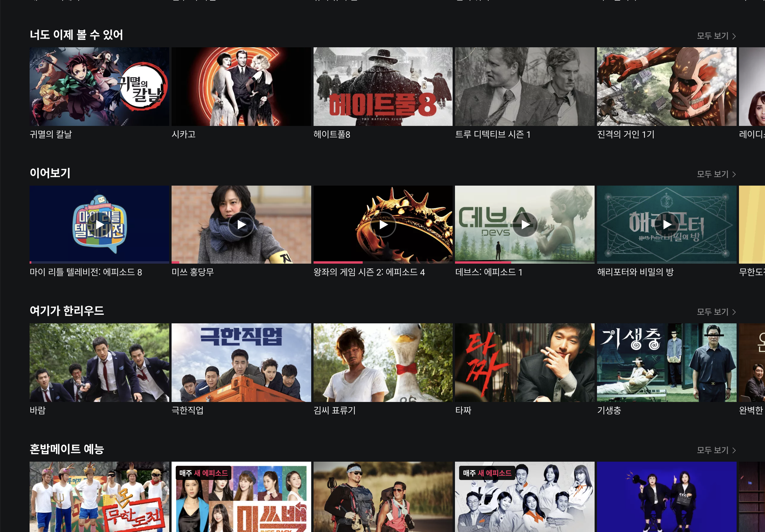Open 귀멸의 칼날 poster
The width and height of the screenshot is (765, 532).
[x=99, y=87]
